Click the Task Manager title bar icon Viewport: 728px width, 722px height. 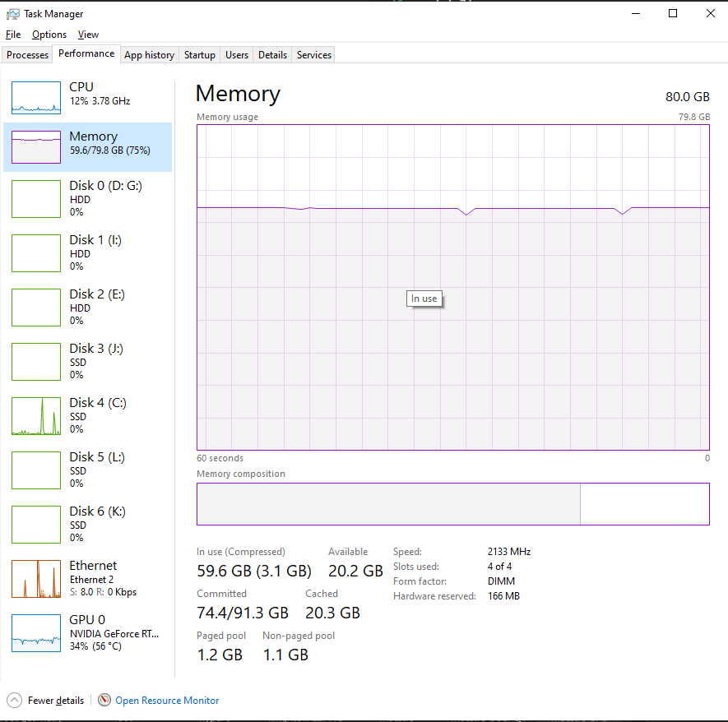pyautogui.click(x=12, y=14)
